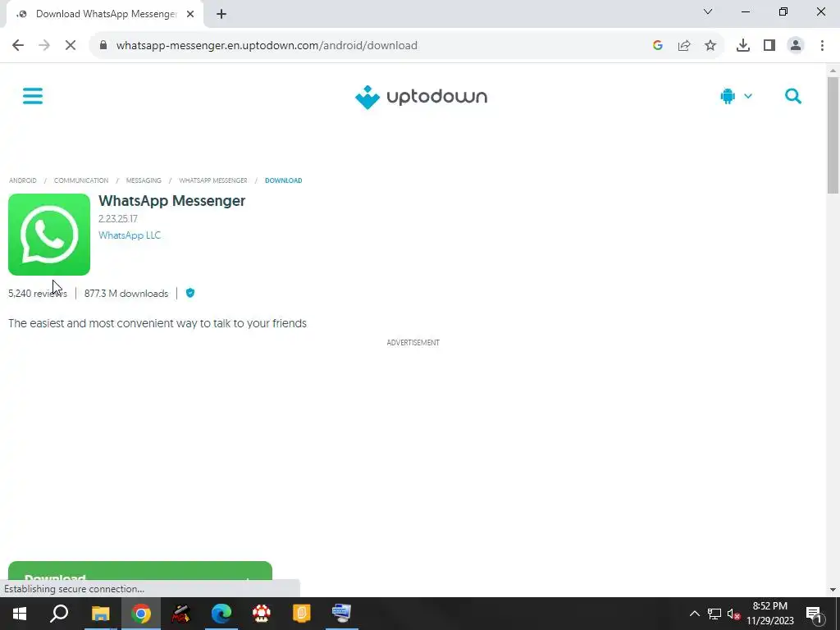840x630 pixels.
Task: Expand the platform dropdown chevron
Action: pyautogui.click(x=748, y=97)
